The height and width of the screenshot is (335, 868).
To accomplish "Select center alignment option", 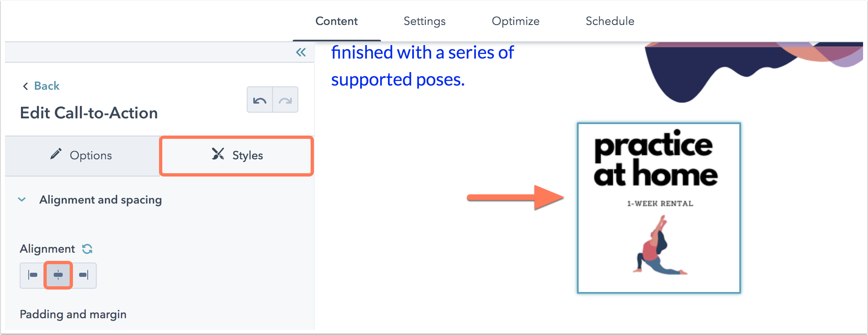I will tap(58, 275).
